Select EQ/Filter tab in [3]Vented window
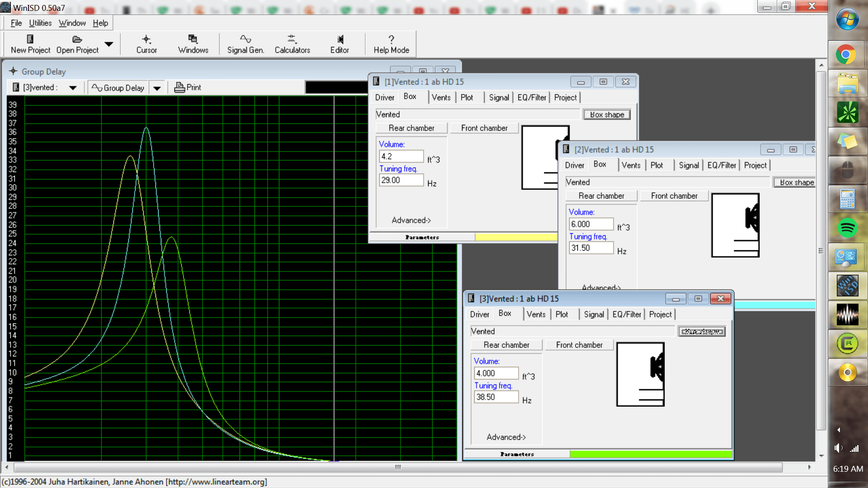This screenshot has height=488, width=868. click(627, 314)
